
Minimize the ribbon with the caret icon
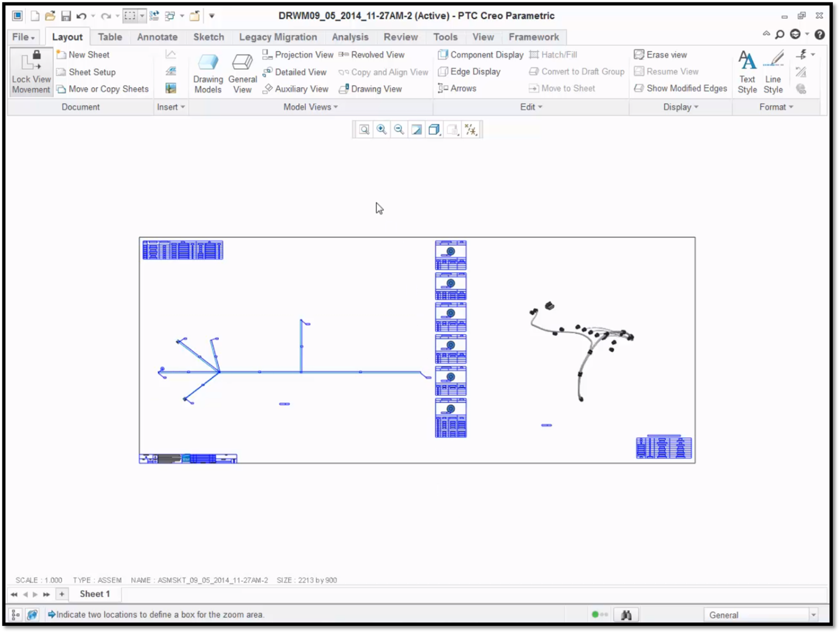[x=766, y=34]
